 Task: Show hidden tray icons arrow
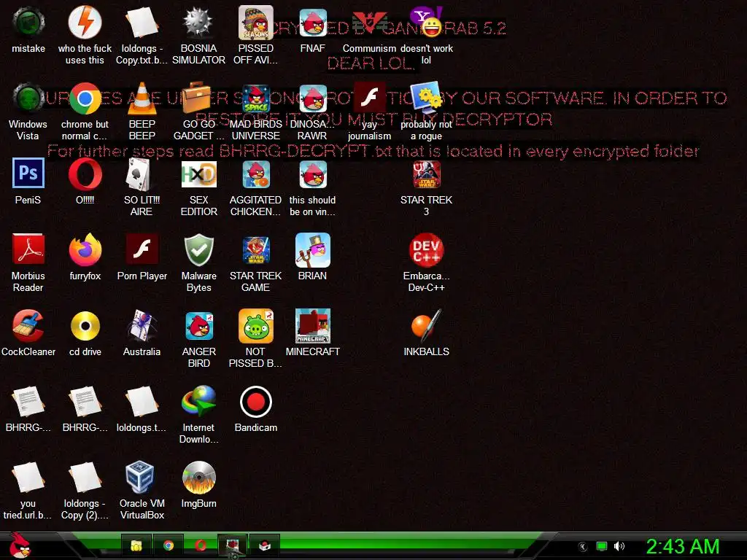tap(583, 547)
